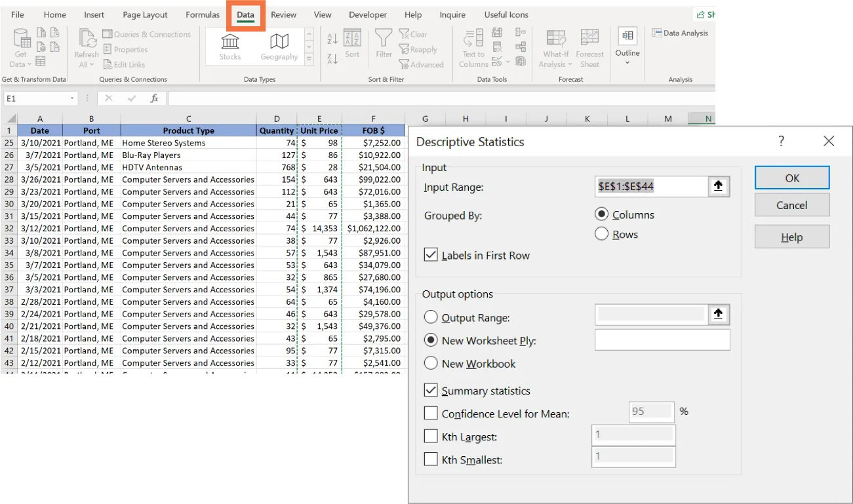The image size is (853, 504).
Task: Uncheck Labels in First Row
Action: [x=431, y=255]
